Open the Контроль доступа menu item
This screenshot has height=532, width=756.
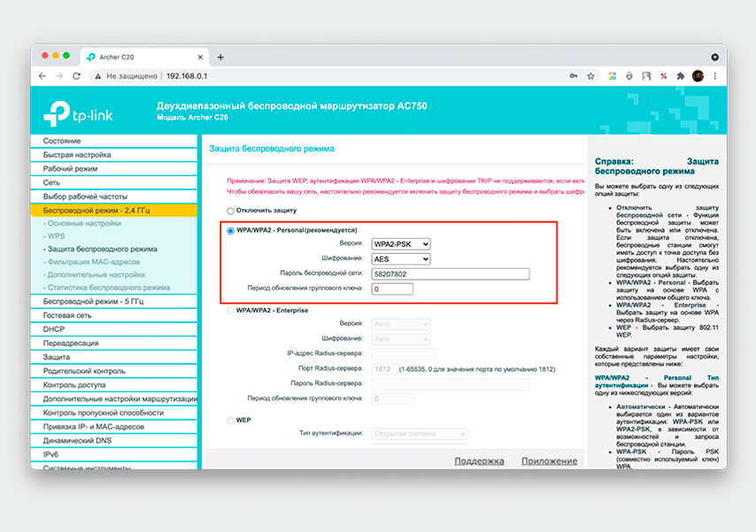(114, 385)
